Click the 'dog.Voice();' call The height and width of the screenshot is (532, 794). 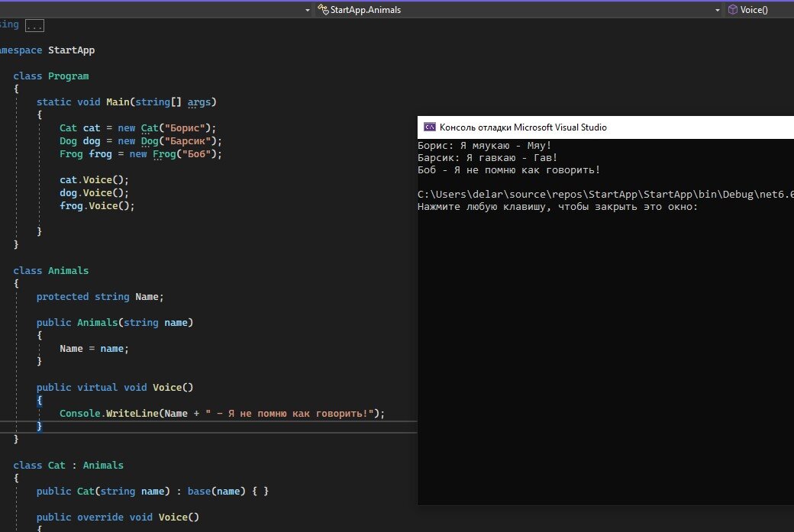94,193
